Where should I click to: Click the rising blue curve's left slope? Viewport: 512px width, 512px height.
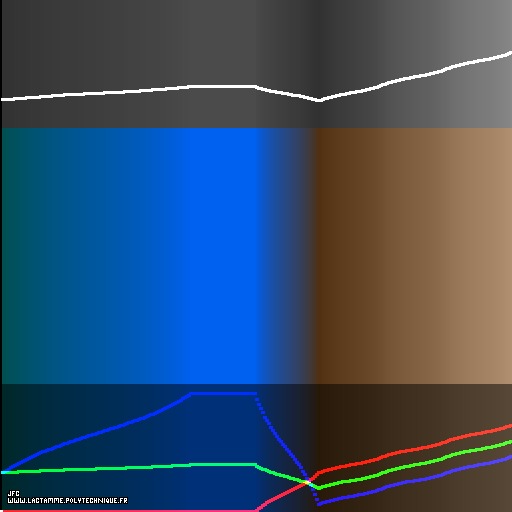(x=97, y=433)
